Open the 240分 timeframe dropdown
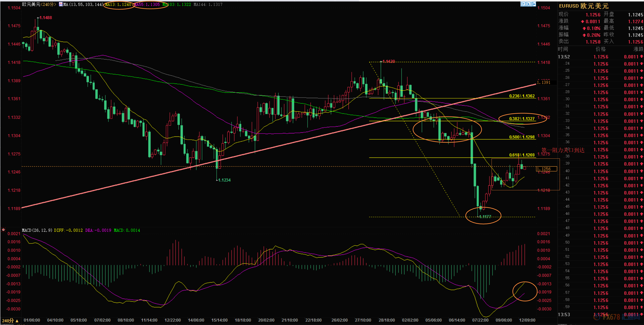The width and height of the screenshot is (644, 325). click(10, 320)
